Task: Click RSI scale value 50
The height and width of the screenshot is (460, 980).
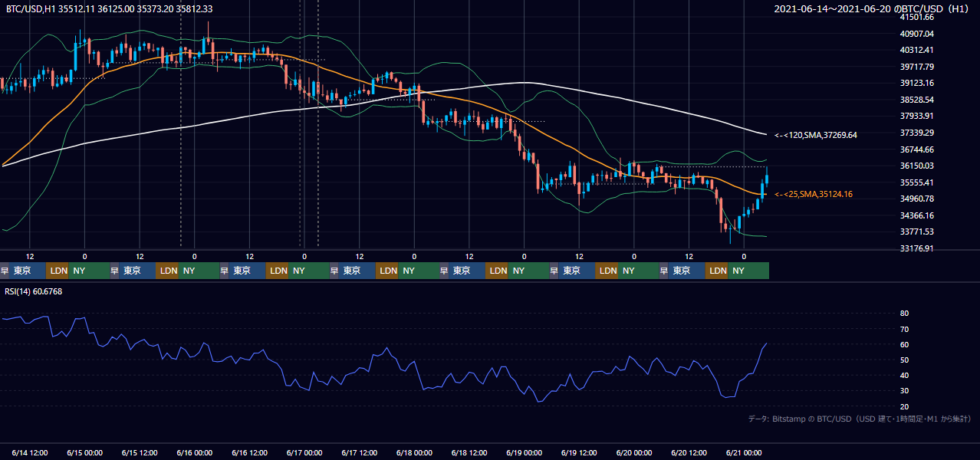Action: coord(905,360)
